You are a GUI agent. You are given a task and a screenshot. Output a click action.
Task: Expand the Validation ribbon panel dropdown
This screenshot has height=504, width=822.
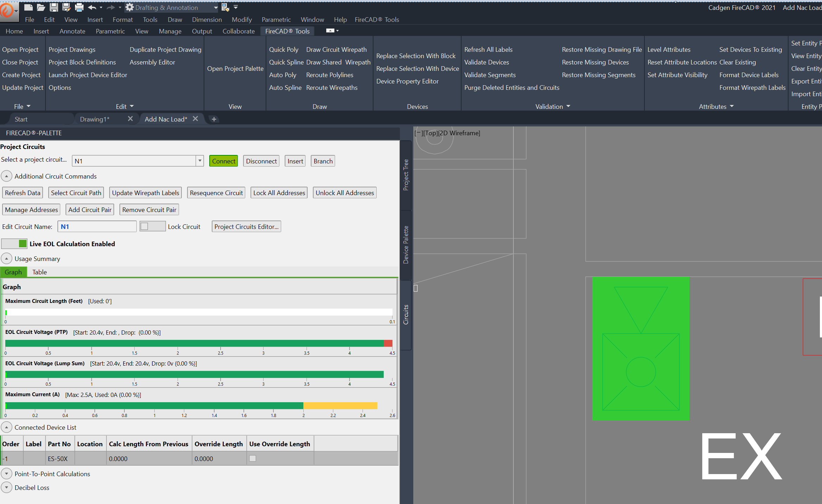tap(568, 106)
